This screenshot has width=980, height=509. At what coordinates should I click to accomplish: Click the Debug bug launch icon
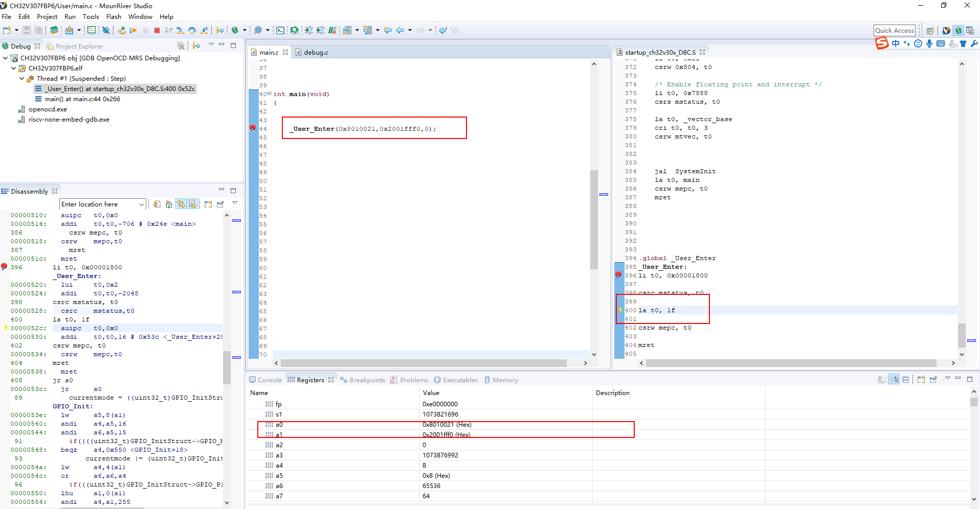click(235, 30)
